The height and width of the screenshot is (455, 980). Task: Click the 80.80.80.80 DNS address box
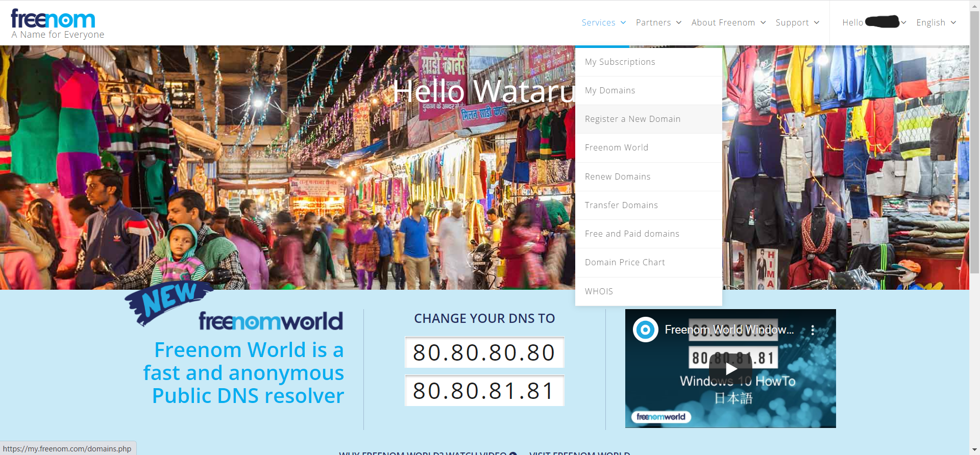484,352
